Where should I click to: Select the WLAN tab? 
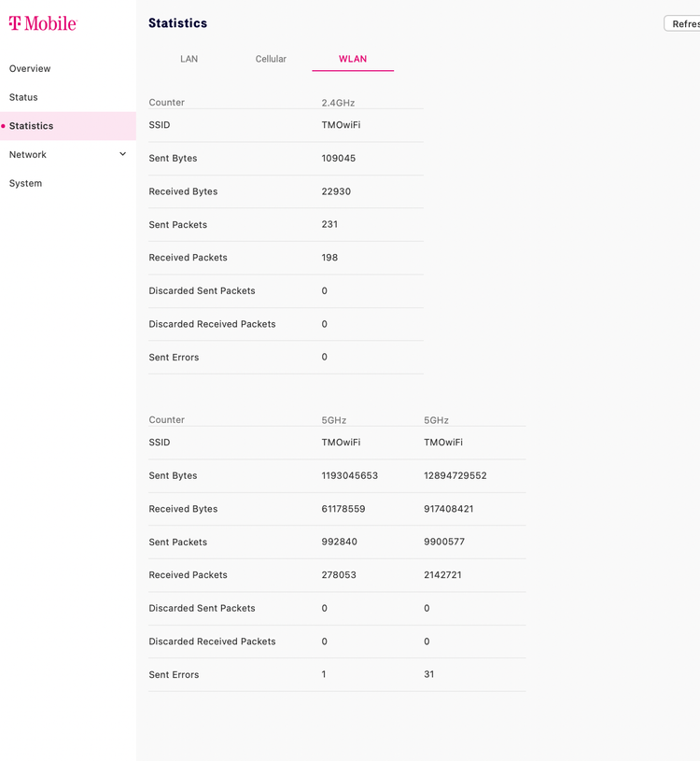(353, 59)
